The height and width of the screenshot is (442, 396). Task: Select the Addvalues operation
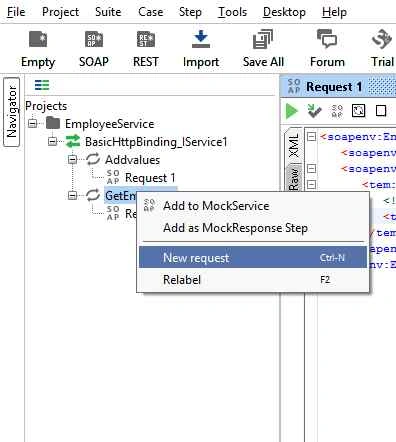pos(132,160)
